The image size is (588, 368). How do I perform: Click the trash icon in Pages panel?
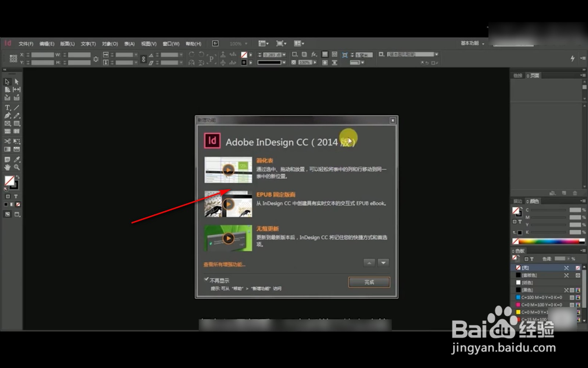click(x=575, y=193)
